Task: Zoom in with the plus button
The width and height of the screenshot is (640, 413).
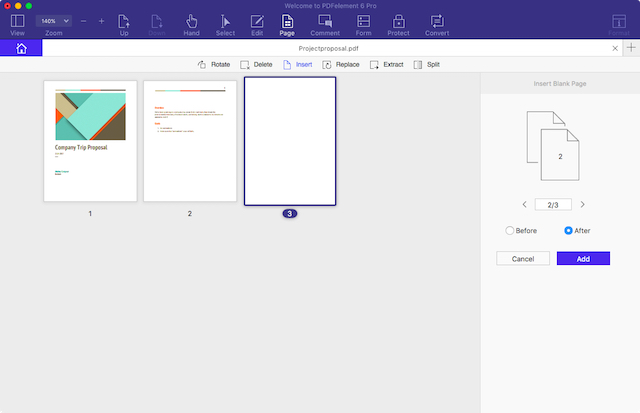Action: click(101, 21)
